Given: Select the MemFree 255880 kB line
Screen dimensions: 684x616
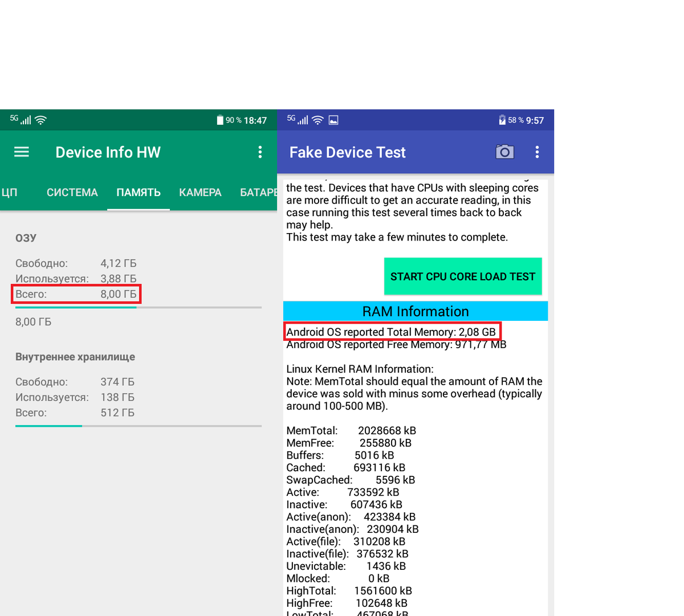Looking at the screenshot, I should pos(349,443).
